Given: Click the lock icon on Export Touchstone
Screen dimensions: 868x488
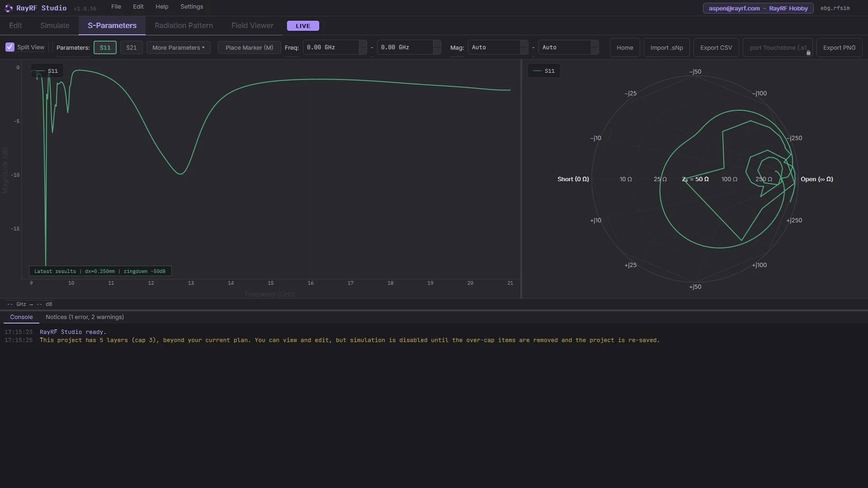Looking at the screenshot, I should (x=808, y=53).
